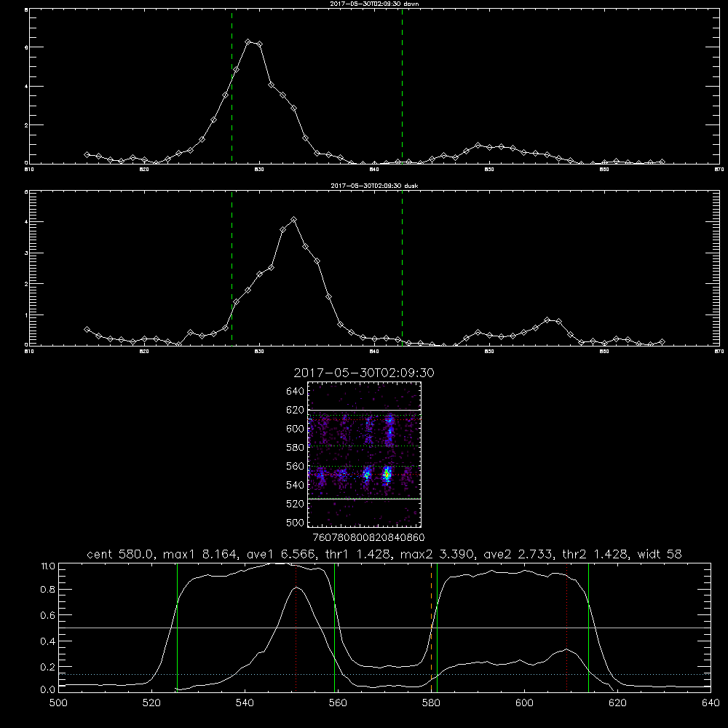Click dusk plot green dashed line near 842
Image resolution: width=728 pixels, height=728 pixels.
(x=402, y=268)
